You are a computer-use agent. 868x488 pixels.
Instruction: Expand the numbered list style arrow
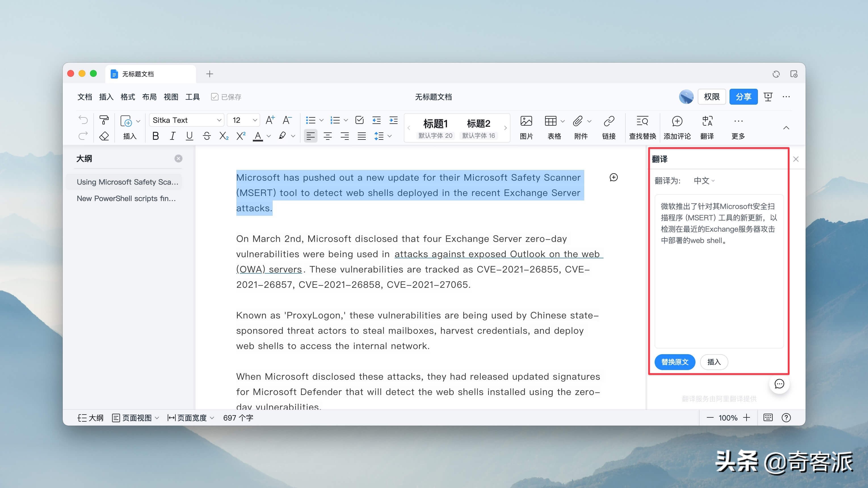pyautogui.click(x=346, y=120)
